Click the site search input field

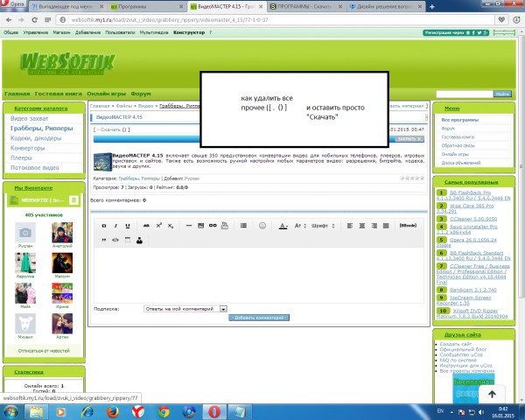coord(465,94)
